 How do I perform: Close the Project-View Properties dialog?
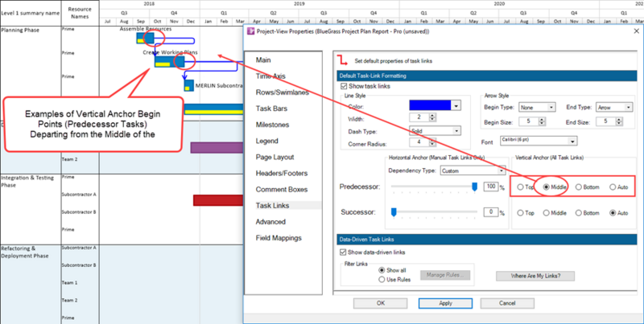tap(636, 31)
